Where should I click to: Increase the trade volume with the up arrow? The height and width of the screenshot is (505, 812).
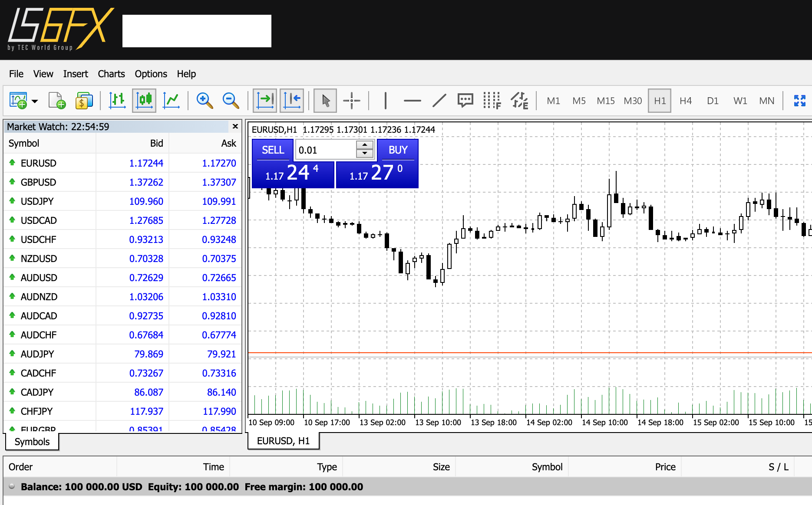click(x=365, y=145)
